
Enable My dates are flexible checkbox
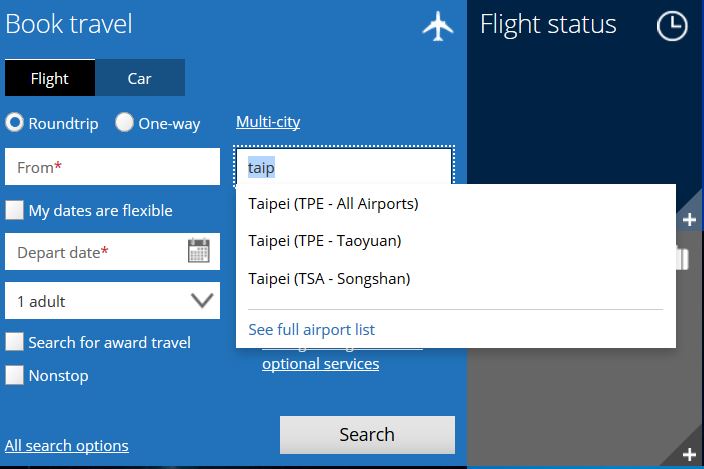[x=15, y=210]
